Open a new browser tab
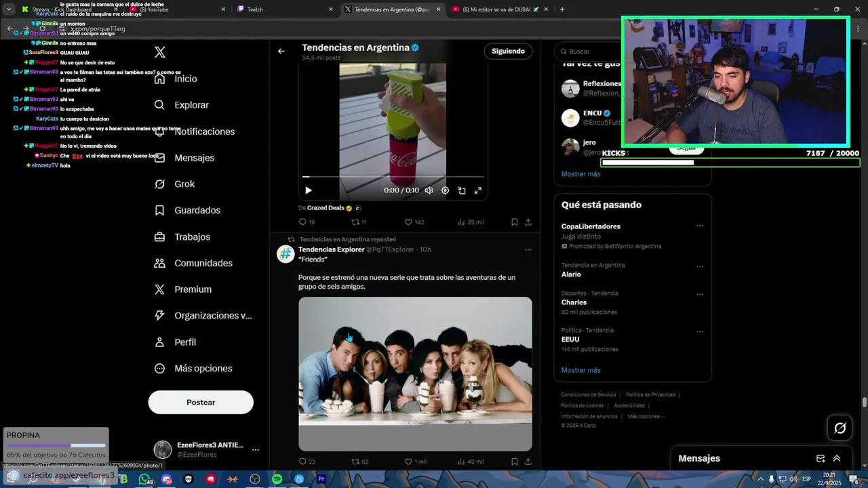 tap(562, 9)
